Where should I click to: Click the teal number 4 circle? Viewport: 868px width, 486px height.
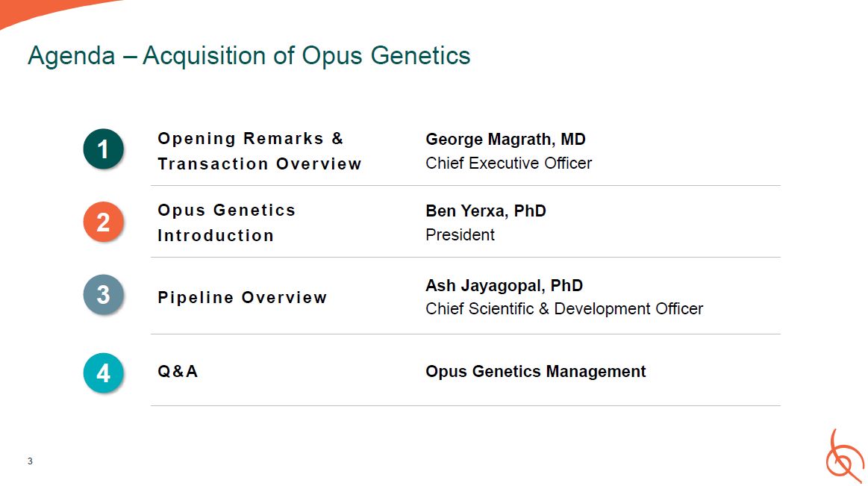point(103,372)
